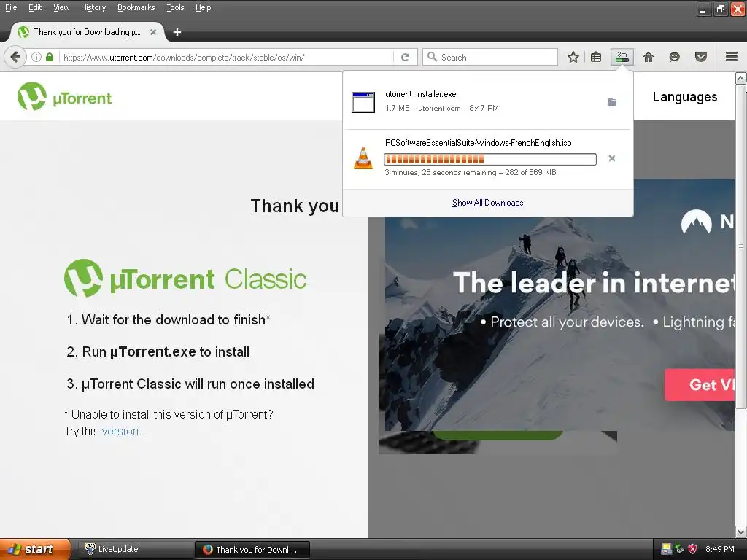
Task: Click the first system tray icon
Action: 667,549
